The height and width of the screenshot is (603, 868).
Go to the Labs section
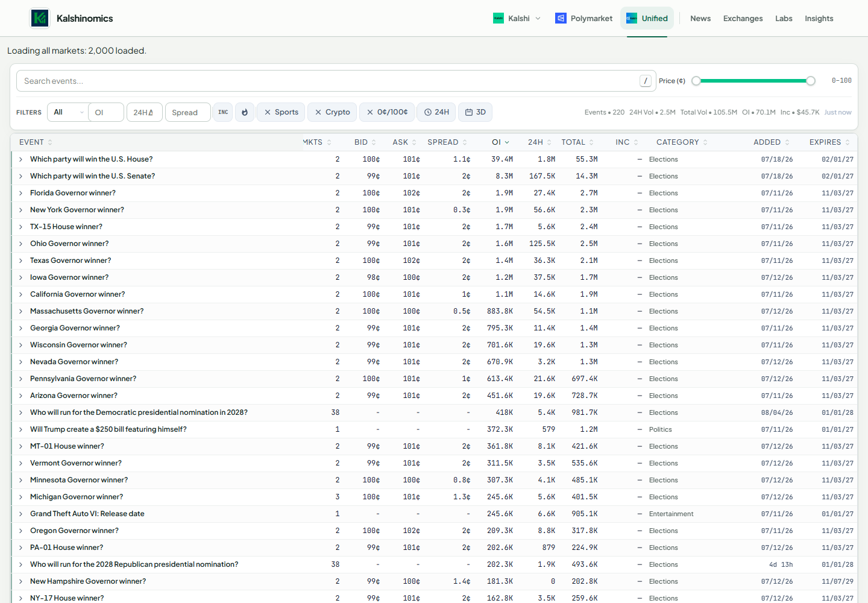[x=784, y=19]
